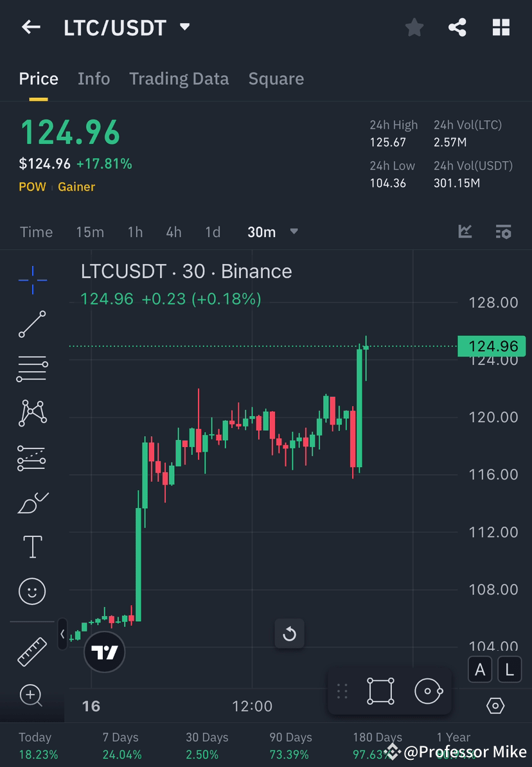Open the LTC/USDT pair selector dropdown
This screenshot has height=767, width=532.
pyautogui.click(x=184, y=27)
